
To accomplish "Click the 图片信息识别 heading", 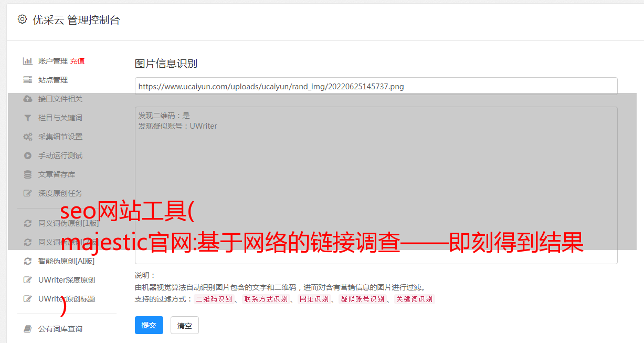I will 166,64.
